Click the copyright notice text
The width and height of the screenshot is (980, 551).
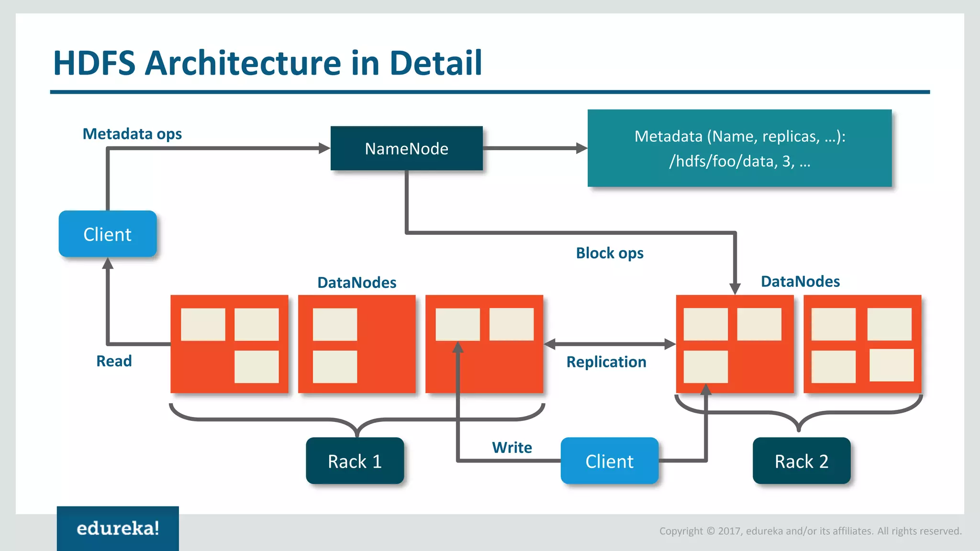(810, 531)
